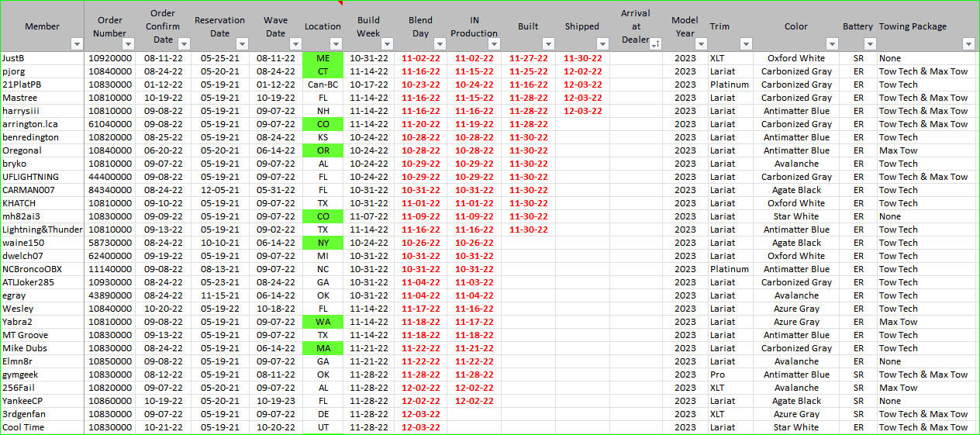Expand the Build Week filter dropdown
Image resolution: width=980 pixels, height=435 pixels.
387,44
